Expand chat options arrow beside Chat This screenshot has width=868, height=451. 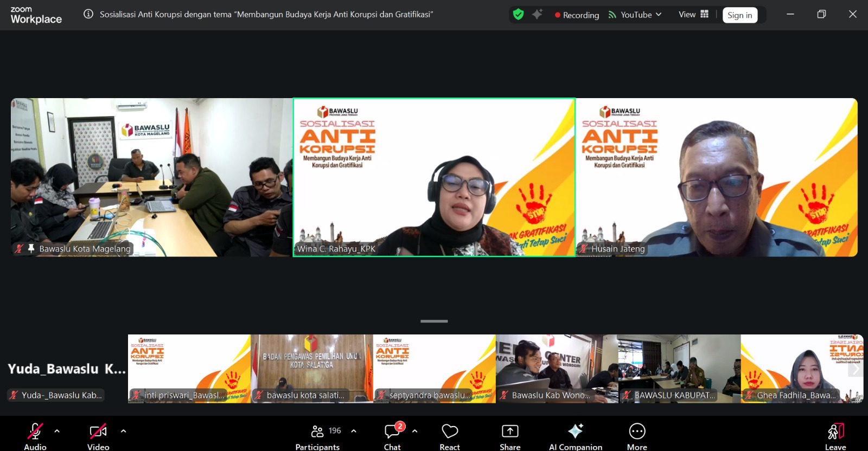(414, 431)
